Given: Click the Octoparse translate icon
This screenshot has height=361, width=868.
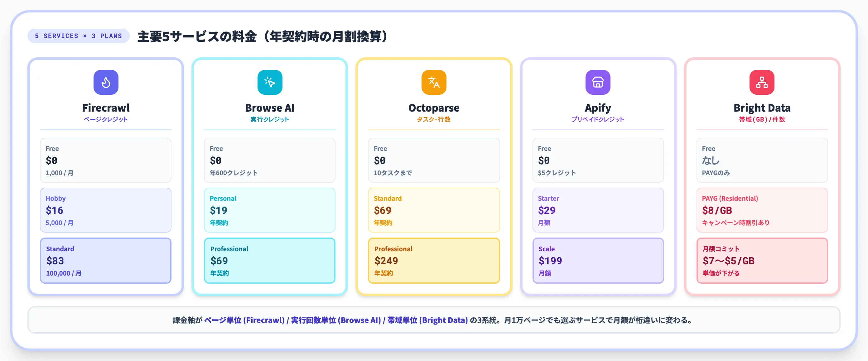Looking at the screenshot, I should [434, 82].
